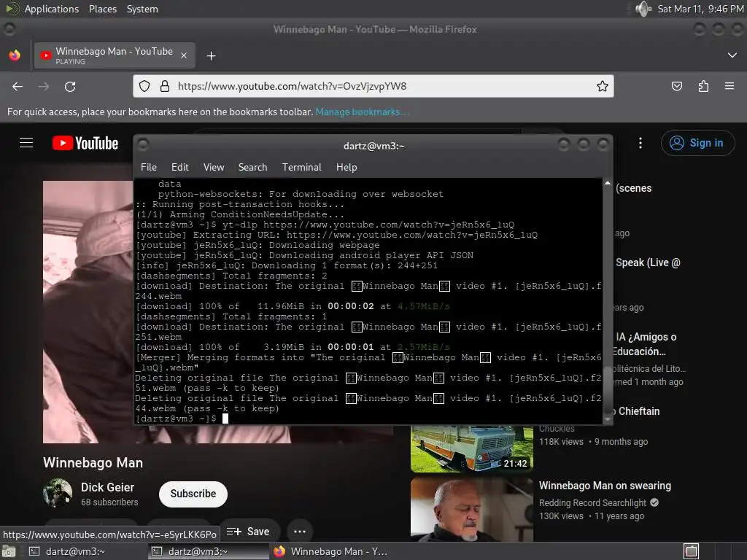Sign in to YouTube

point(697,143)
